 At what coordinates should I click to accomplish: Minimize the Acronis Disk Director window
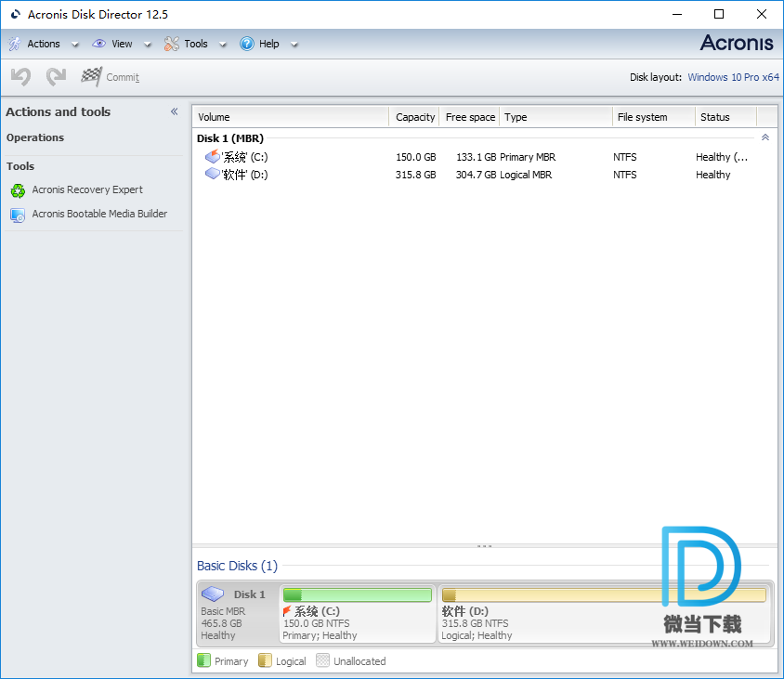(677, 14)
